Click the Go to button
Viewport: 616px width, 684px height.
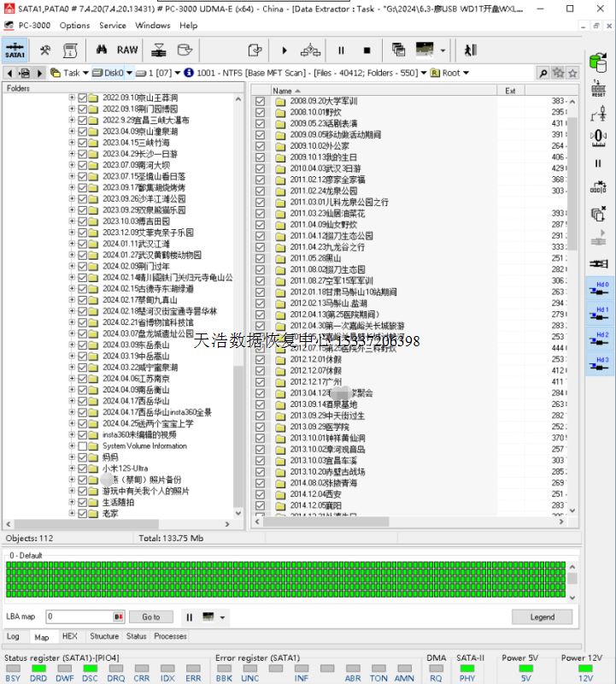tap(151, 616)
